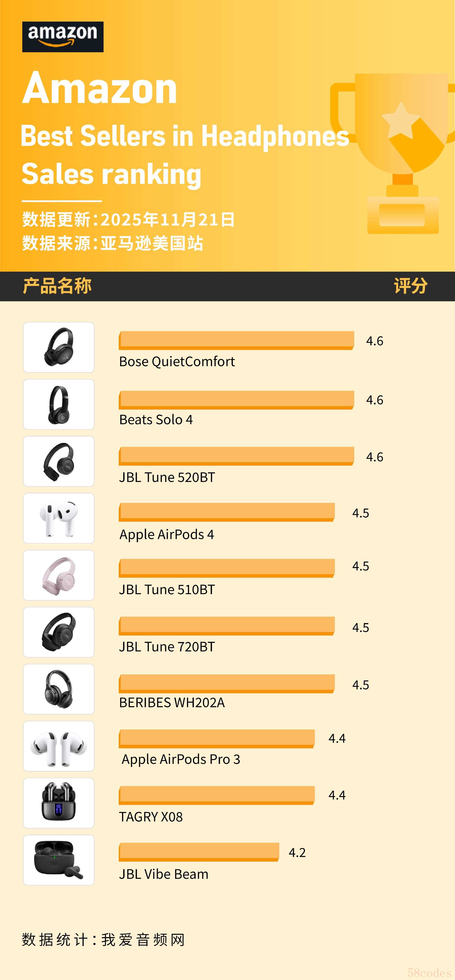Select the JBL Vibe Beam thumbnail
Viewport: 455px width, 980px height.
59,860
